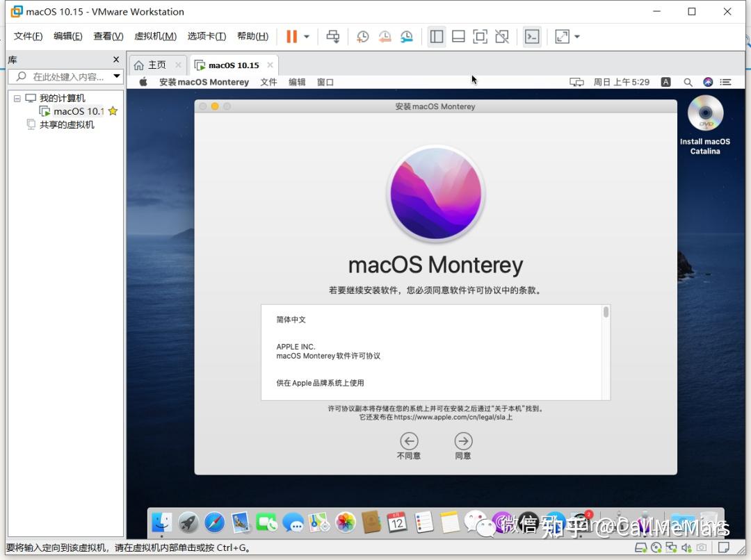Open Messages in the dock

coord(293,522)
